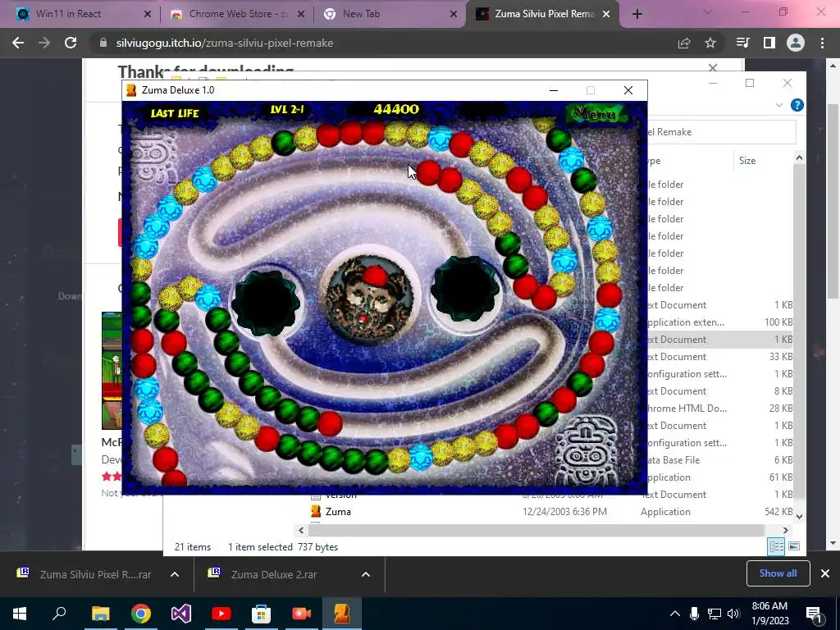Click Explorer horizontal scroll right arrow

[785, 531]
